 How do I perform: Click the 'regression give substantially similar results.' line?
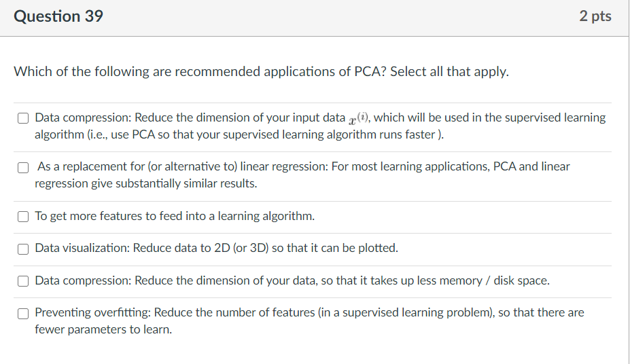point(146,183)
